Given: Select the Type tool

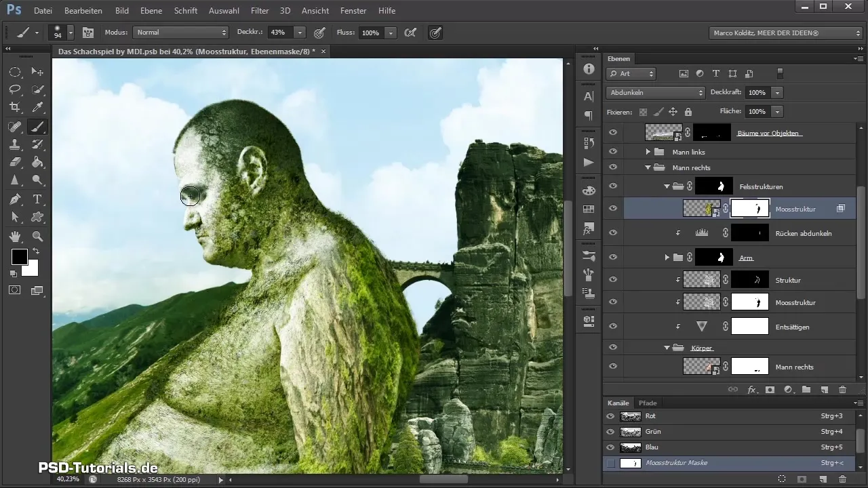Looking at the screenshot, I should [38, 199].
